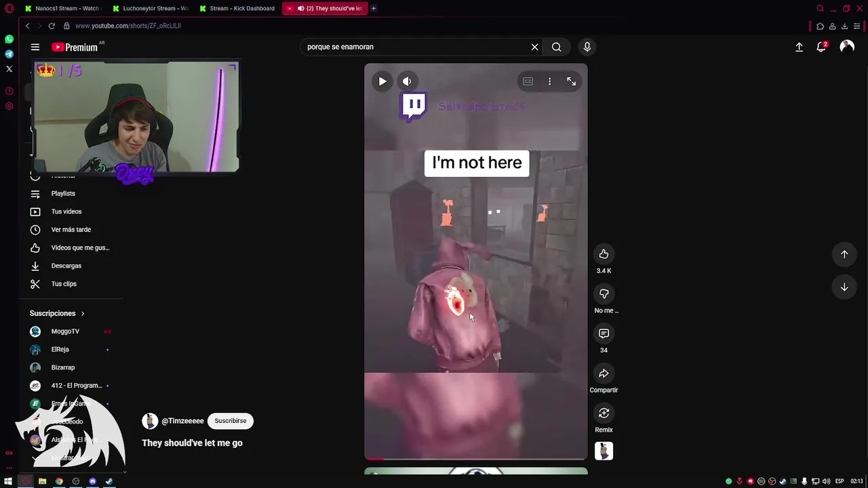
Task: Open the @Timzeeeee channel link
Action: [x=182, y=421]
